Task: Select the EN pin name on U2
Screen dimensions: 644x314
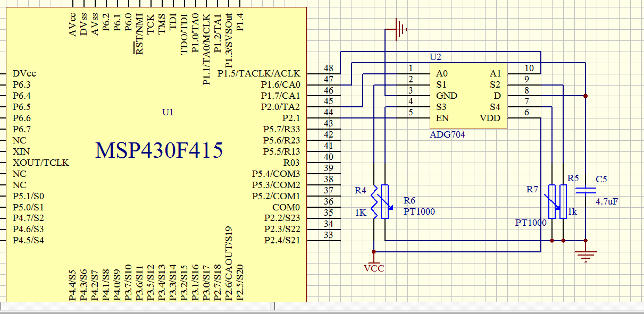Action: [442, 118]
